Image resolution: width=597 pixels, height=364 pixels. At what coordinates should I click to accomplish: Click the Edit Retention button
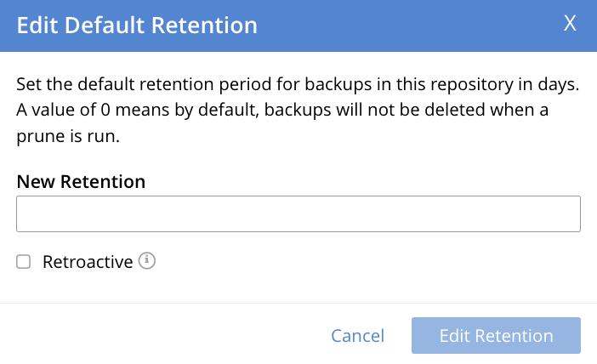point(496,336)
